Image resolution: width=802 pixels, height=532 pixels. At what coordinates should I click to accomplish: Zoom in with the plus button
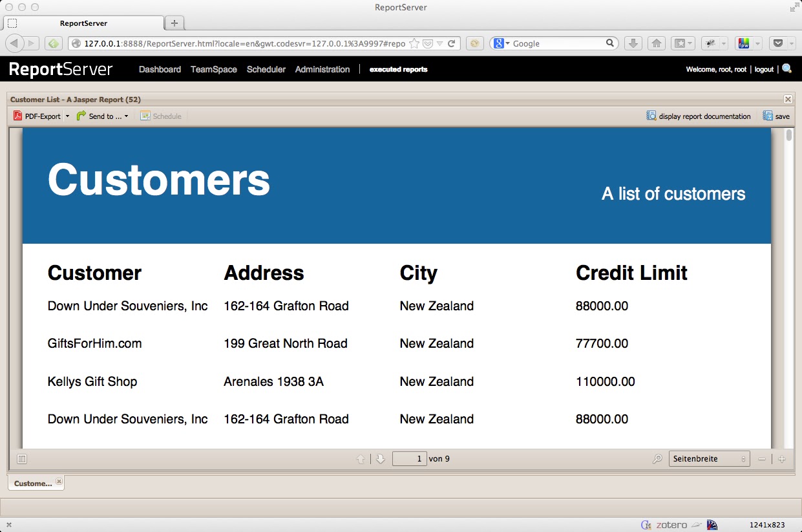782,459
